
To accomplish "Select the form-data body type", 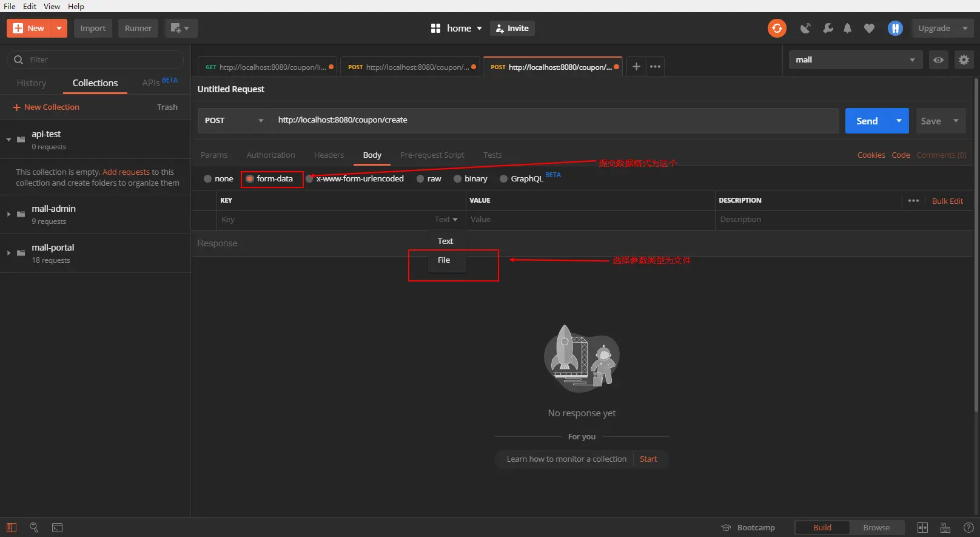I will (x=249, y=179).
